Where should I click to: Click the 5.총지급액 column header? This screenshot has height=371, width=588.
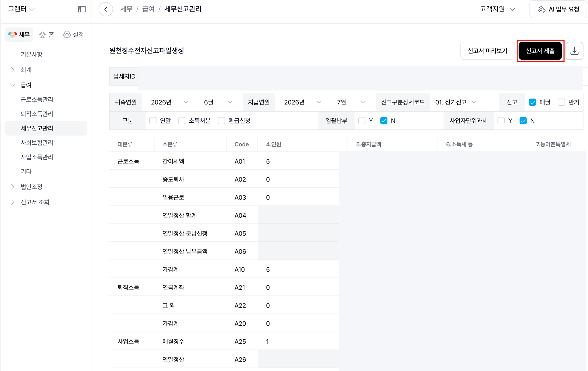368,144
